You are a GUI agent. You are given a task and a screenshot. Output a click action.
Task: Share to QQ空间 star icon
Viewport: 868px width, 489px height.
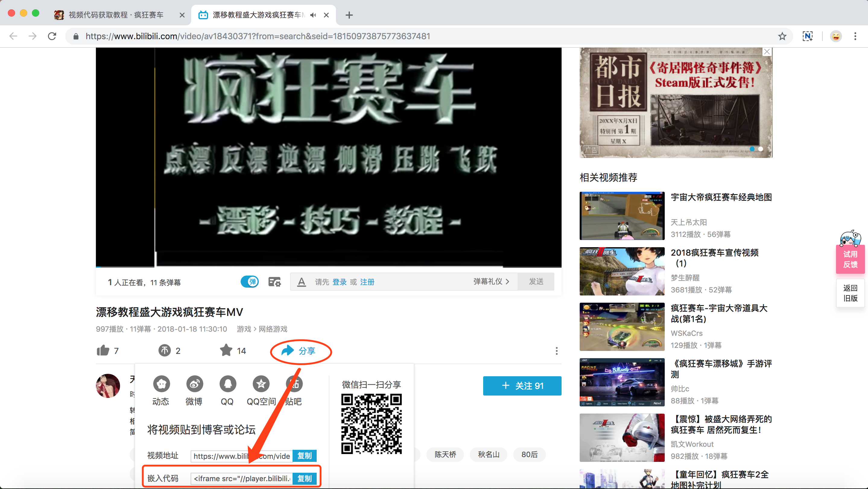coord(261,384)
